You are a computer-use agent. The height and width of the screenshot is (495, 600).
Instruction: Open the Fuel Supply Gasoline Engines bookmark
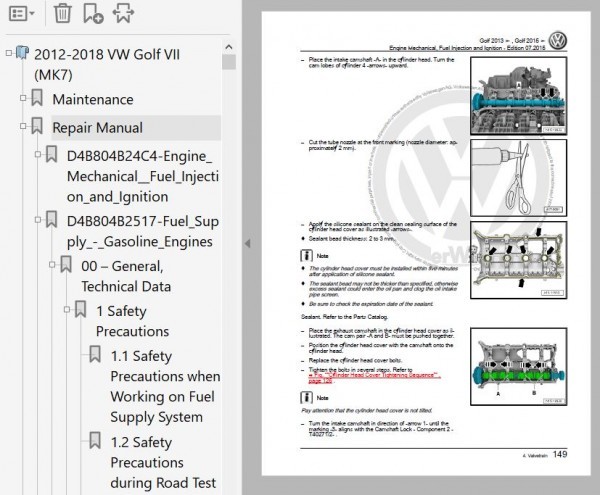click(143, 231)
